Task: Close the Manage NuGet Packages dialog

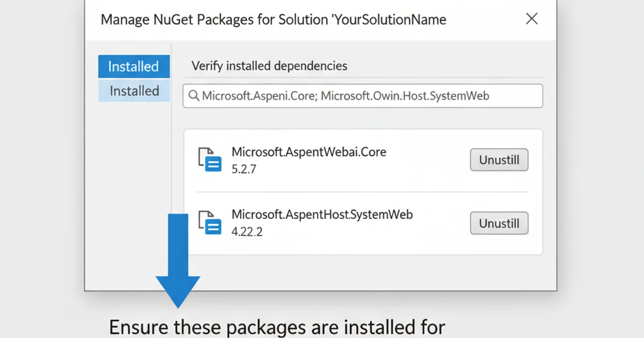Action: point(531,18)
